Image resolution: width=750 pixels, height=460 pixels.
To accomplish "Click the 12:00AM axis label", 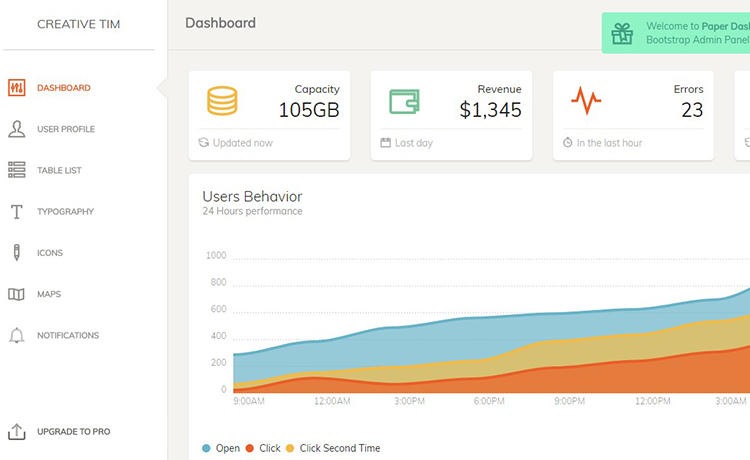I will coord(332,401).
